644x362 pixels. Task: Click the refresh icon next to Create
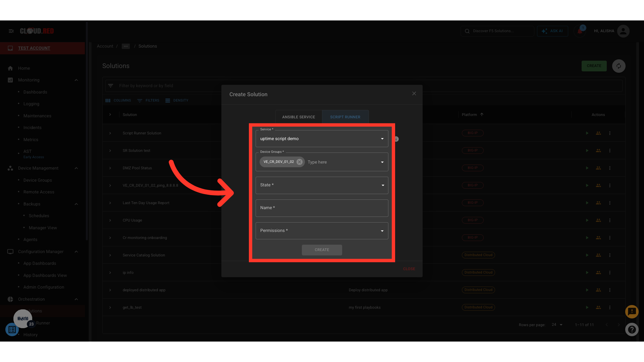click(x=619, y=66)
